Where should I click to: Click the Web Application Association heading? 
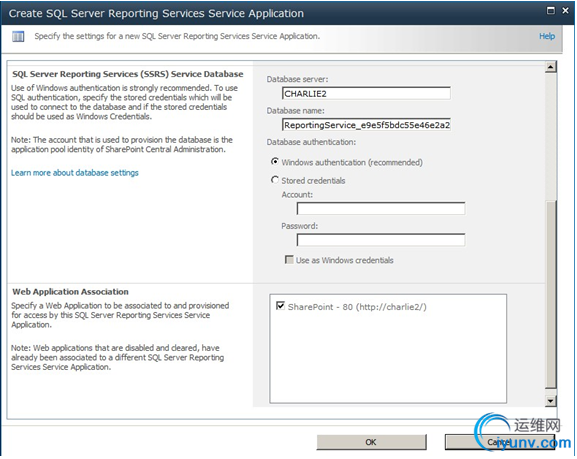pyautogui.click(x=70, y=292)
